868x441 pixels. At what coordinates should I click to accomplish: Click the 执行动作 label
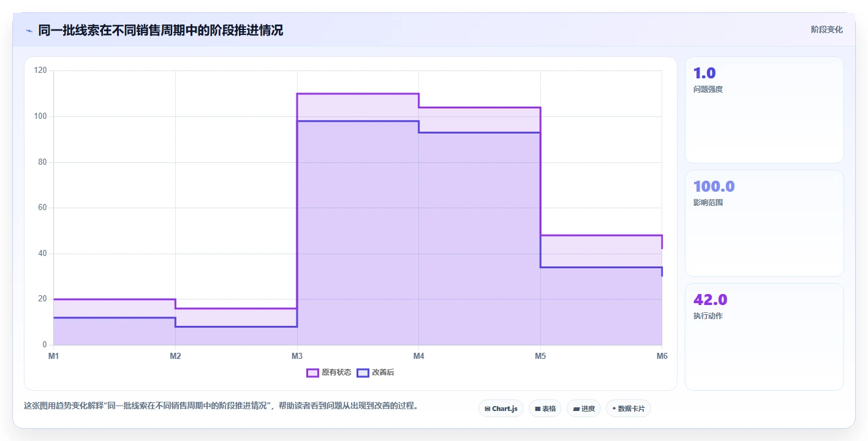(x=708, y=316)
